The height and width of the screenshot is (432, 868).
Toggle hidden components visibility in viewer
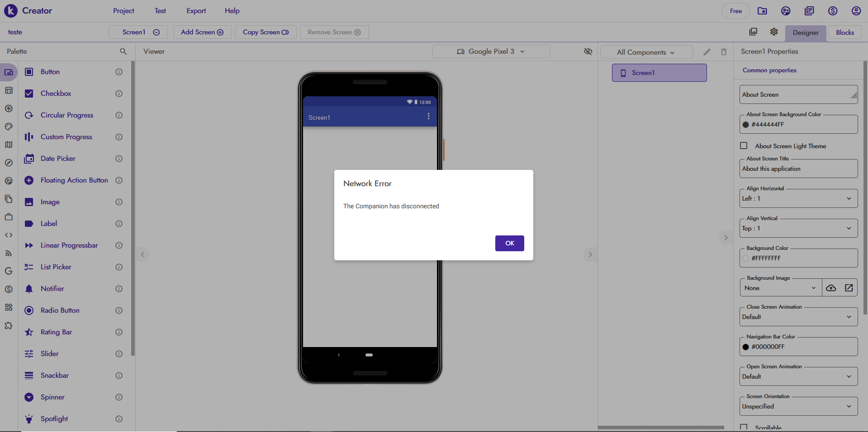(588, 52)
